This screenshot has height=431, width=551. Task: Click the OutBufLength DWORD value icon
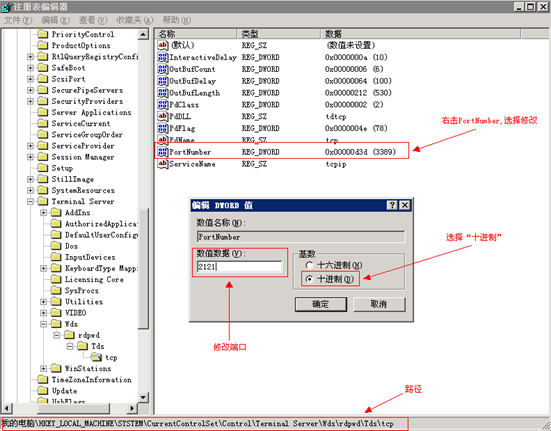(x=162, y=93)
